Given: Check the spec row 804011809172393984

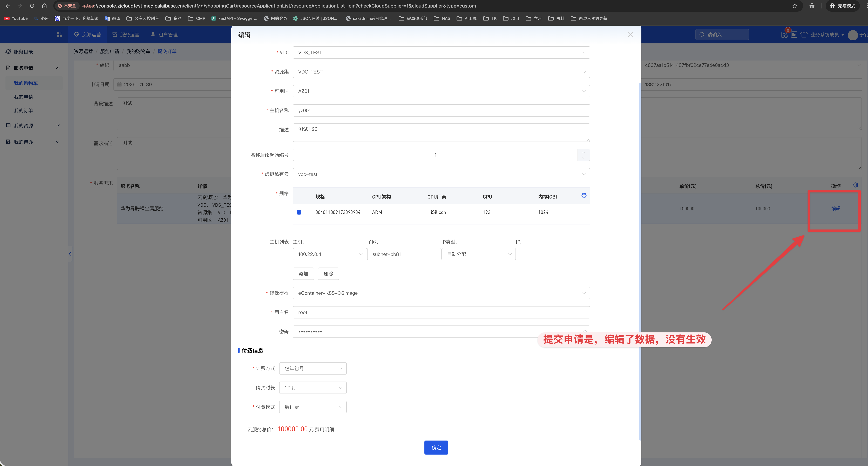Looking at the screenshot, I should click(299, 212).
